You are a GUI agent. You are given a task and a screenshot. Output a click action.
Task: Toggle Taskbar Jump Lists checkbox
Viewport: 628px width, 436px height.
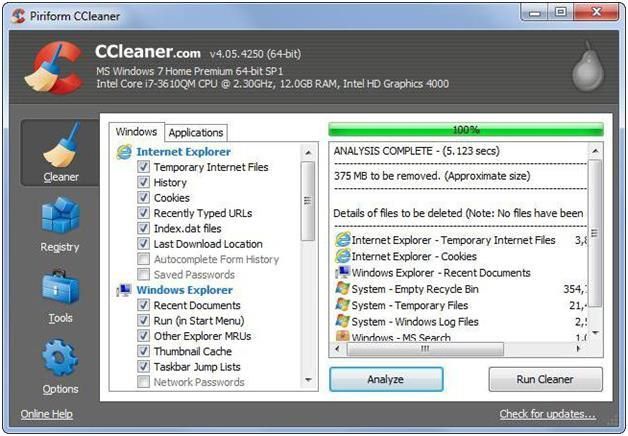[143, 366]
